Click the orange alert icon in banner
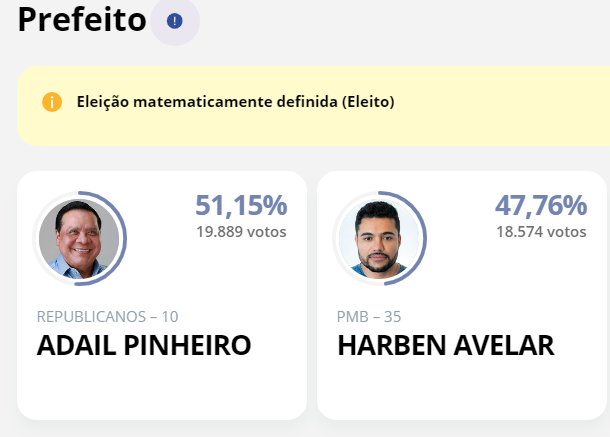610x437 pixels. tap(52, 102)
